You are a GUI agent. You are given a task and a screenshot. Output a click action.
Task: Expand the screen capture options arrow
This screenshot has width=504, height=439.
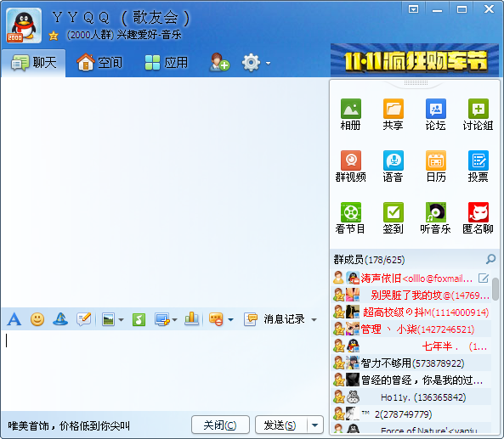[174, 320]
